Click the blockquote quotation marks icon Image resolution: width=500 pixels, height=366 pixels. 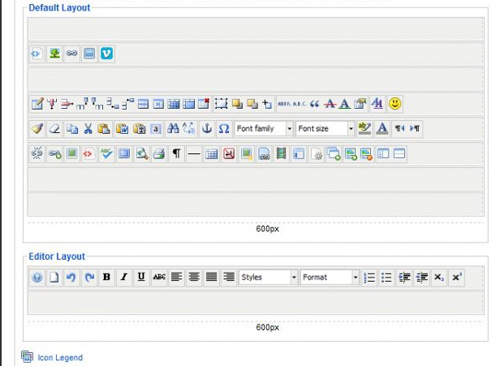314,104
